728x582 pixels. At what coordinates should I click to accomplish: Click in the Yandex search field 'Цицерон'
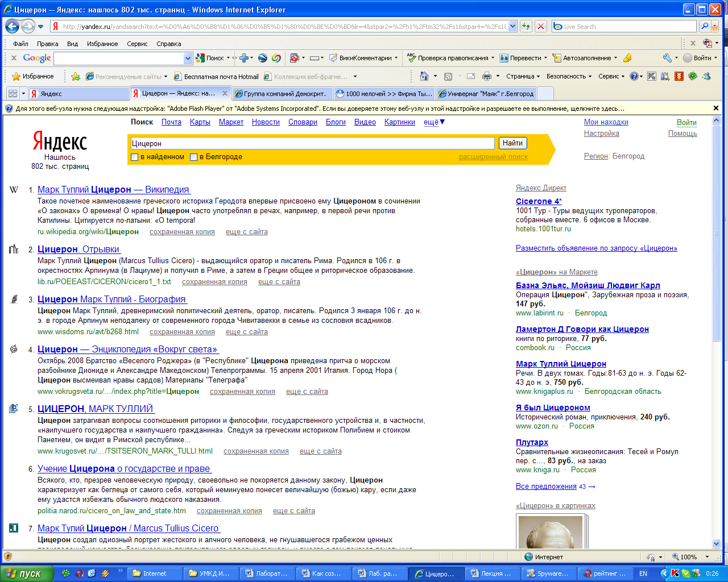(x=312, y=143)
